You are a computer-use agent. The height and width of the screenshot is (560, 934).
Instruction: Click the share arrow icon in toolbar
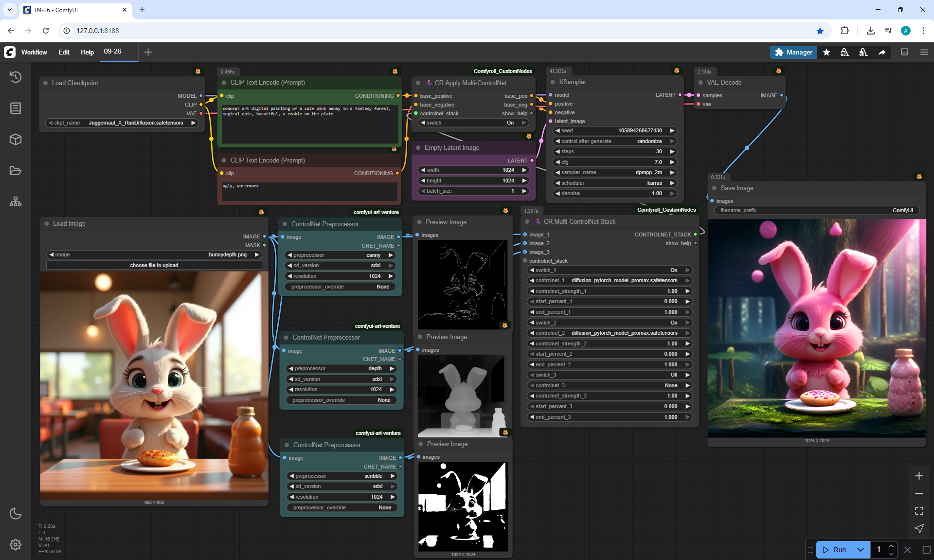coord(881,52)
